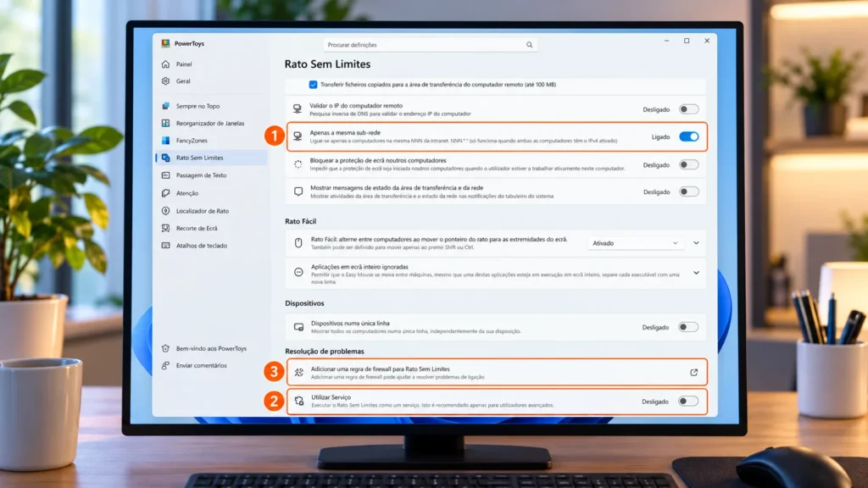Enable Validar o IP do computador remoto
This screenshot has width=868, height=488.
(688, 109)
